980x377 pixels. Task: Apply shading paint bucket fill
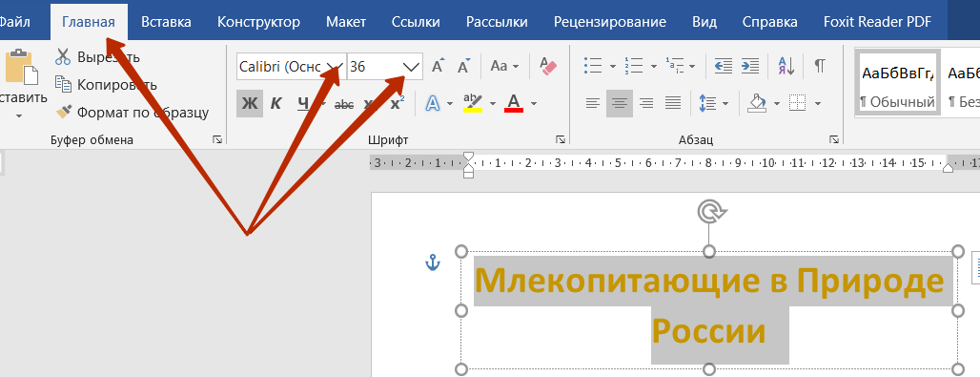[x=756, y=103]
